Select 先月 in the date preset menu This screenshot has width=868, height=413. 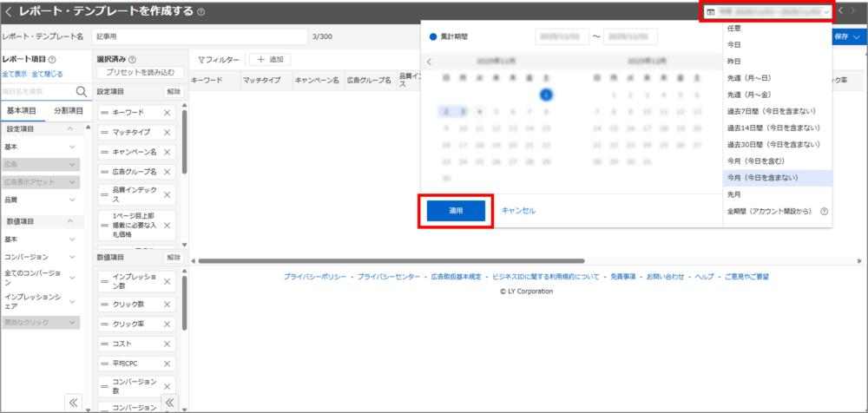click(734, 194)
